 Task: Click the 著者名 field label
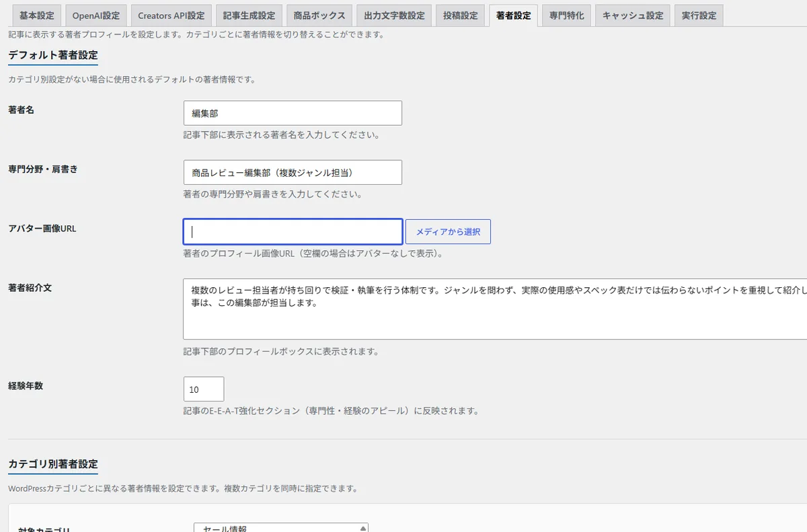(22, 110)
